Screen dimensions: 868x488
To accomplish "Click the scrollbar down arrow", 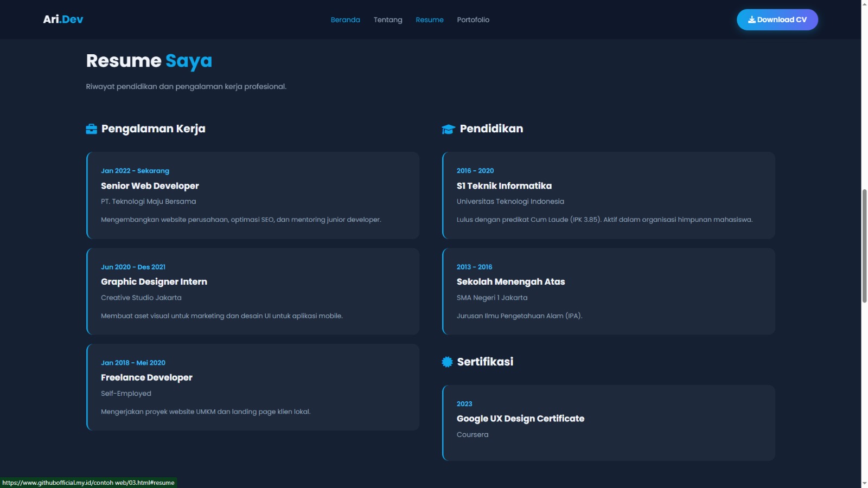I will pos(864,483).
